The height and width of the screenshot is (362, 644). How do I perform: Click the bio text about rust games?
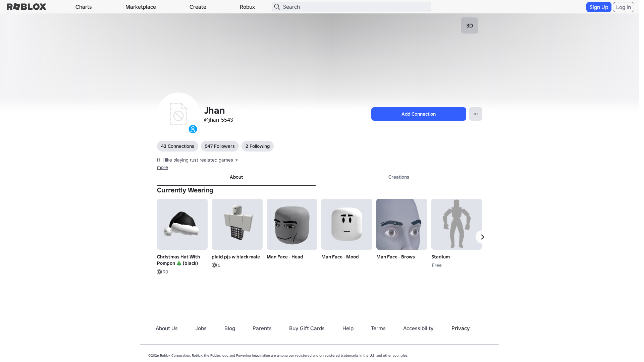click(x=198, y=160)
